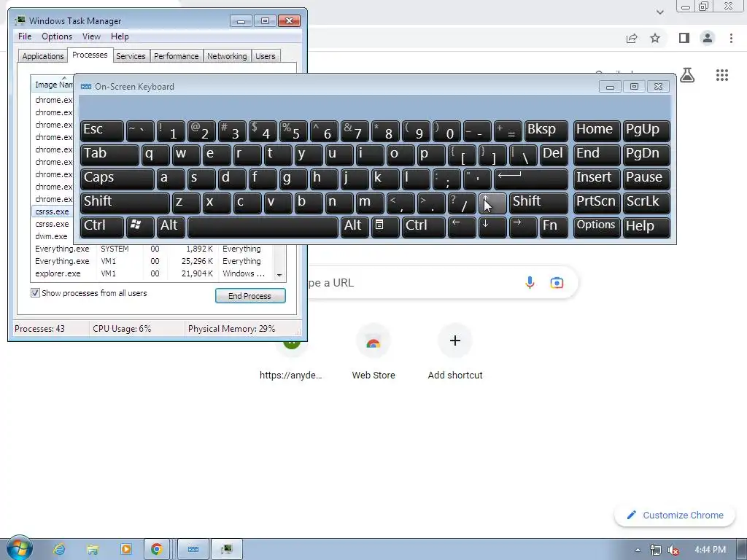Click the context menu key on On-Screen Keyboard

[385, 227]
